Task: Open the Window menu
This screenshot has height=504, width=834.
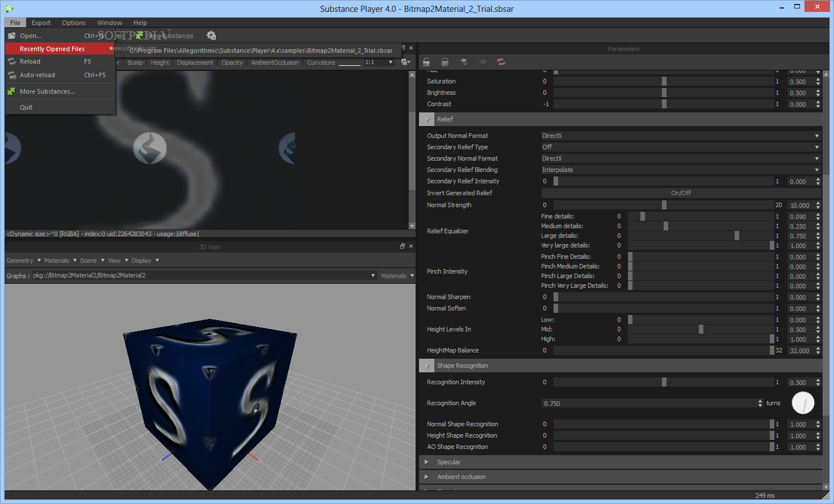Action: coord(110,23)
